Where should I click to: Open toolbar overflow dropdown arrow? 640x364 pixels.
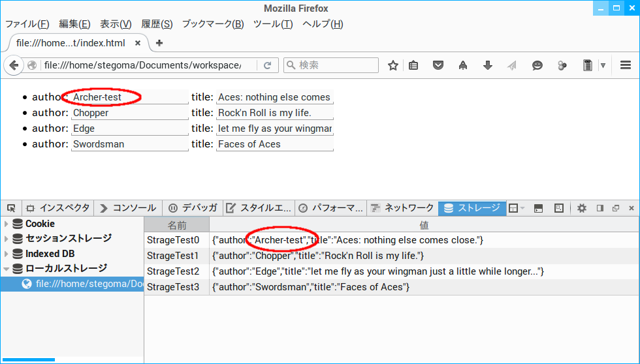point(603,65)
